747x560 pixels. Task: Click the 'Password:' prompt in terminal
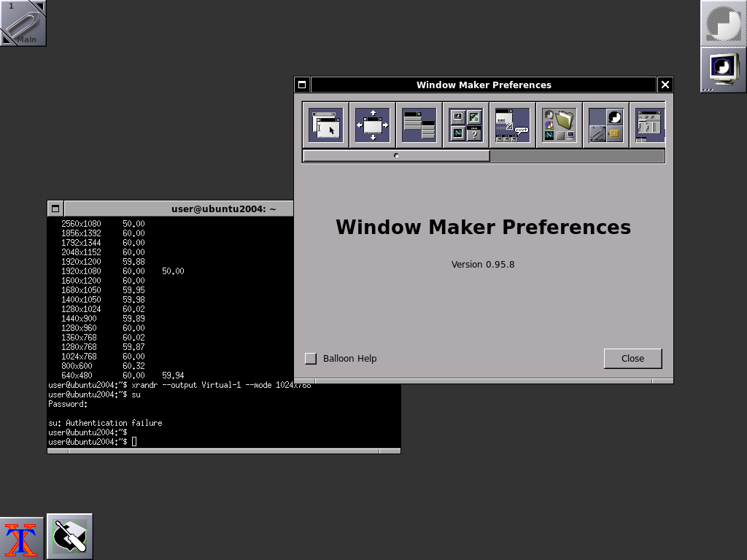click(68, 404)
